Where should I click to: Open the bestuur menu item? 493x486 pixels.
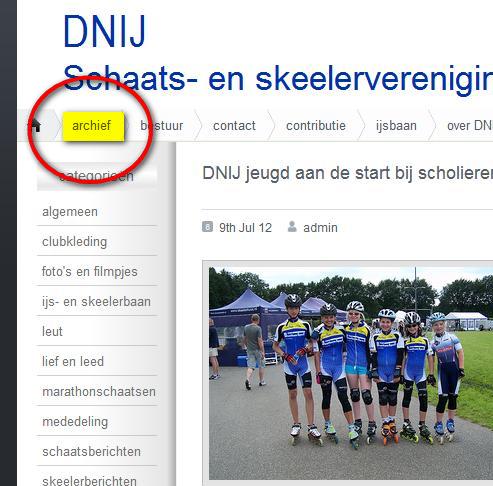(162, 126)
